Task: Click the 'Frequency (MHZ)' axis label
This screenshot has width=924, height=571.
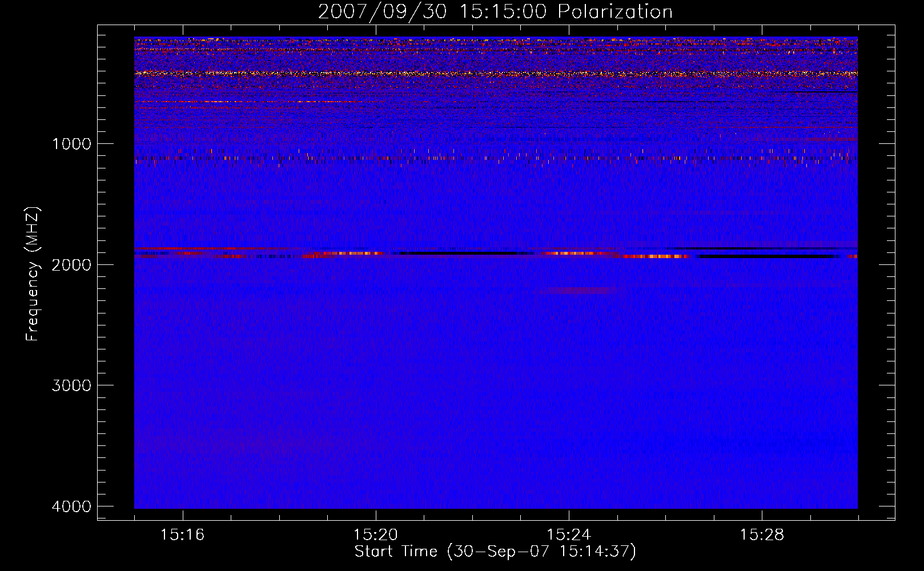Action: (x=33, y=274)
